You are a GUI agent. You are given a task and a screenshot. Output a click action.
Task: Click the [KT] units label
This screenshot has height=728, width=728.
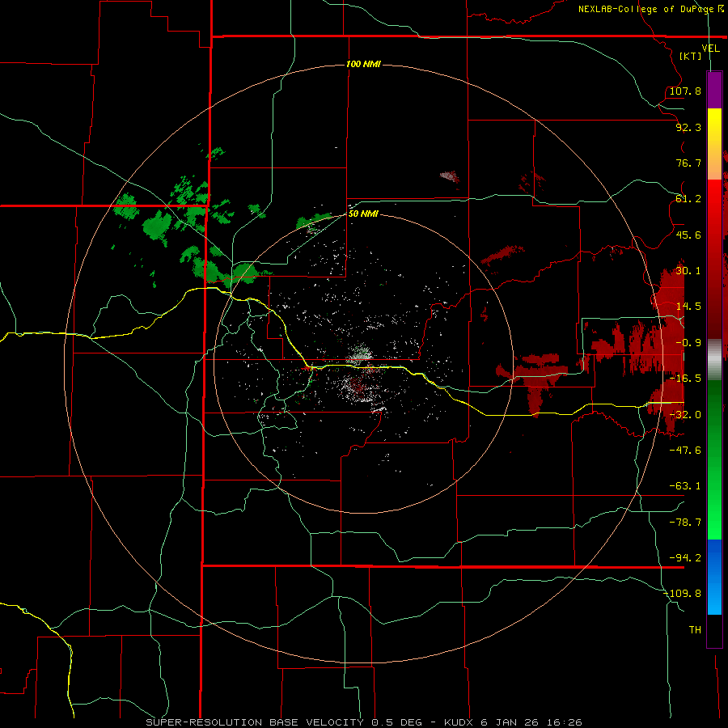click(x=691, y=56)
